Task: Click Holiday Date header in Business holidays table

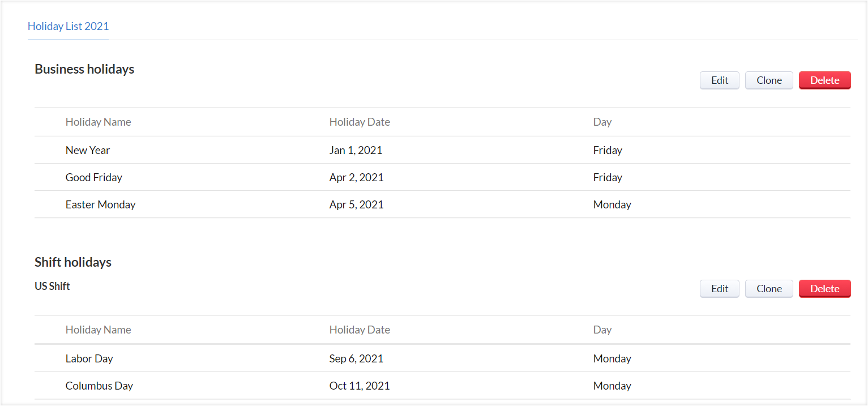Action: (x=360, y=122)
